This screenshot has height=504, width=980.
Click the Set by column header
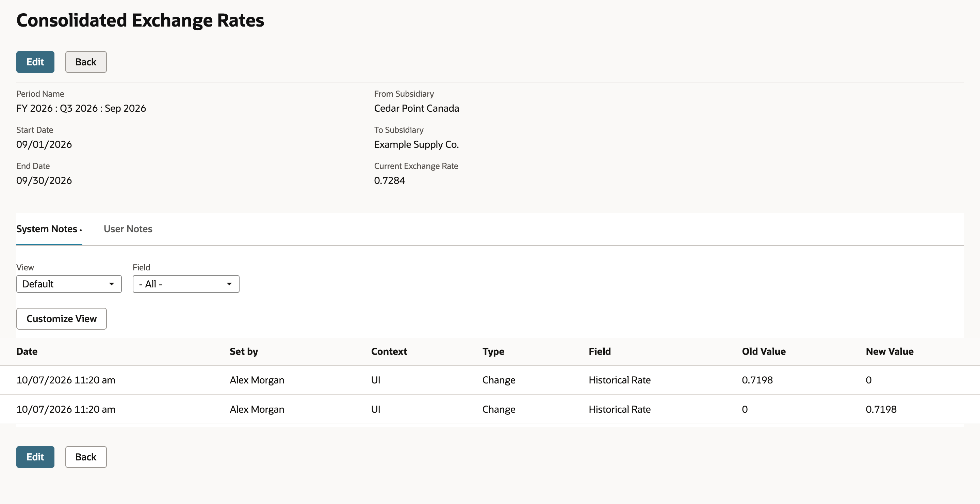pyautogui.click(x=244, y=351)
